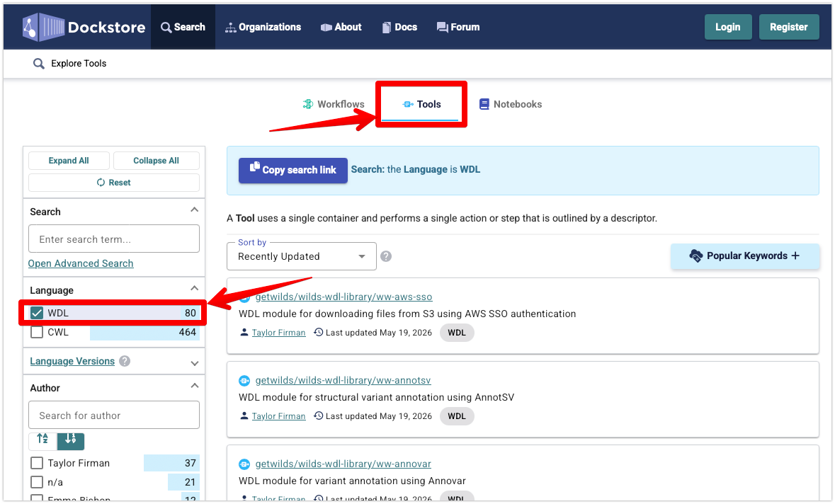Image resolution: width=835 pixels, height=504 pixels.
Task: Click the person icon on ww-aws-sso card
Action: click(244, 333)
